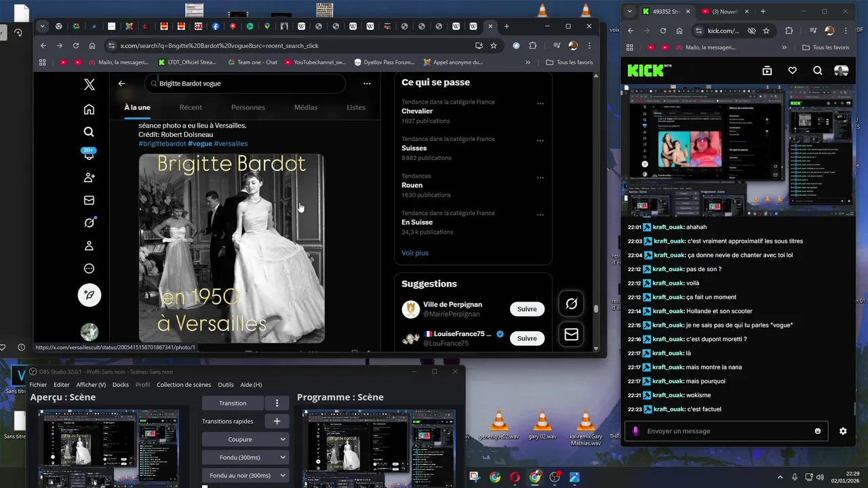Switch to YouTube Nouvelle tab in Kick browser
868x488 pixels.
724,12
